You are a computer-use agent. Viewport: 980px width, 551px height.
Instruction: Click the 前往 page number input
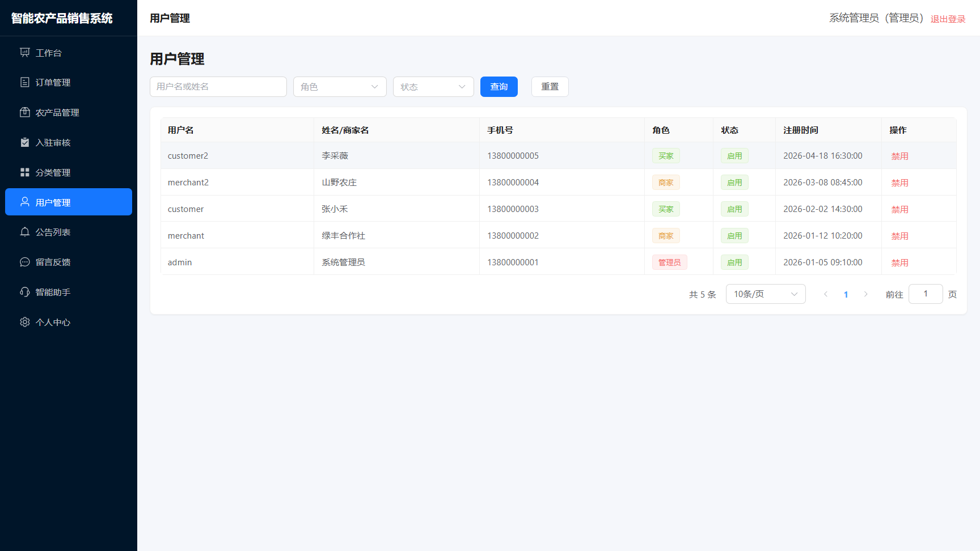(926, 294)
